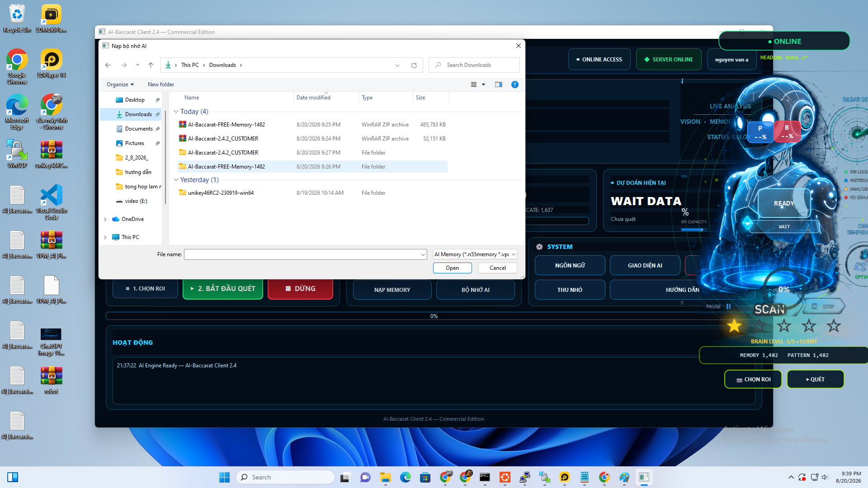Open WinSCP desktop shortcut

(x=17, y=154)
